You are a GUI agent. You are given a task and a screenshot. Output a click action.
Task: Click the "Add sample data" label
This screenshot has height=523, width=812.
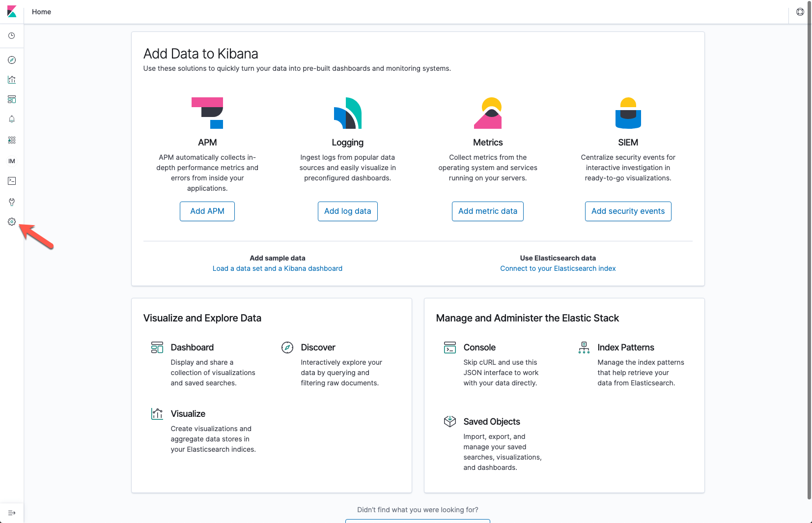tap(278, 258)
